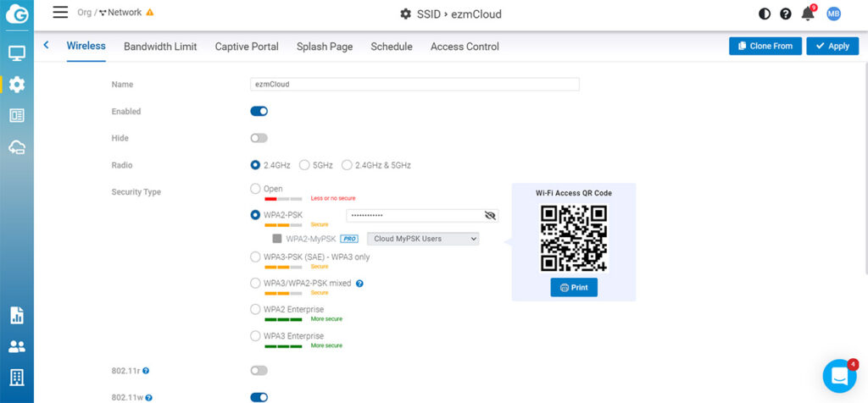Disable the Enabled toggle switch
Screen dimensions: 868x403
pyautogui.click(x=259, y=111)
